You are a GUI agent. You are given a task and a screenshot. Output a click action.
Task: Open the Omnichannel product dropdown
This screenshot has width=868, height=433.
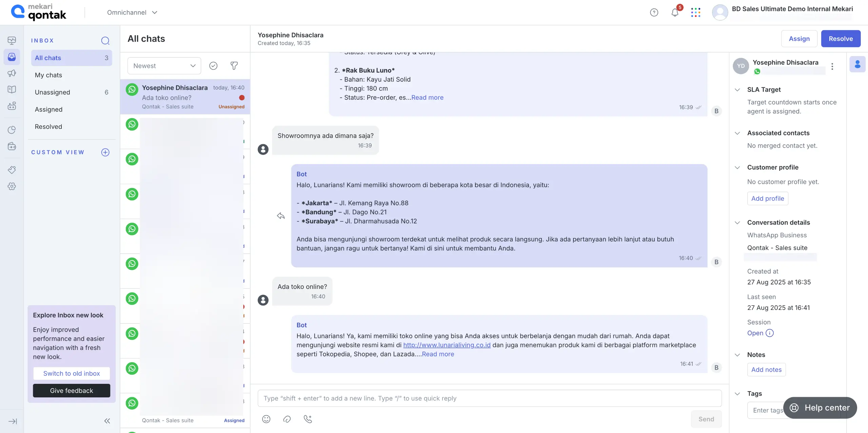click(x=132, y=13)
